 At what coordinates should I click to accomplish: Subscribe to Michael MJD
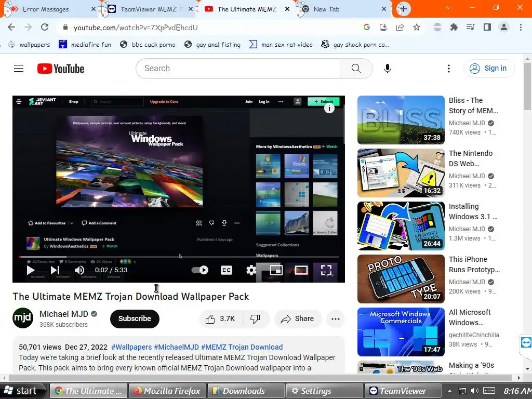[x=135, y=319]
